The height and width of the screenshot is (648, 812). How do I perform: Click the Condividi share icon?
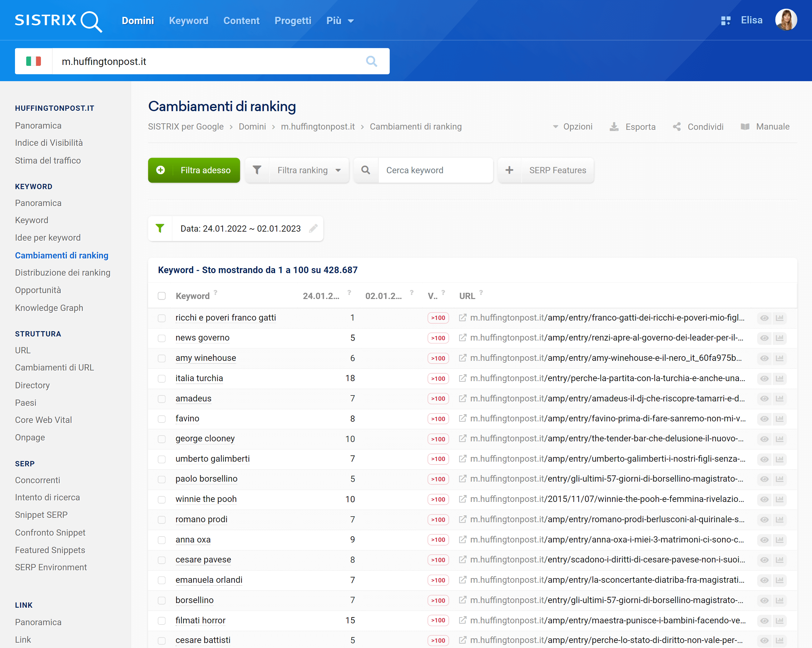pos(676,126)
